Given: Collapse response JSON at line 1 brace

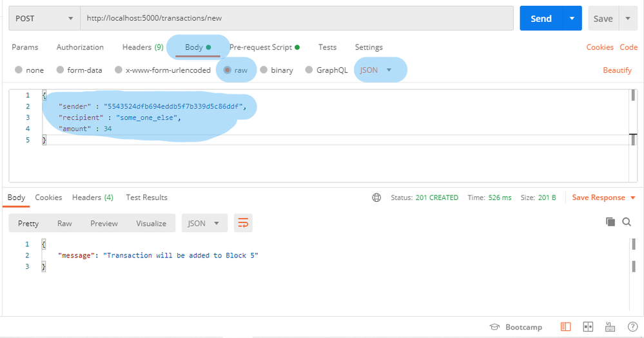Looking at the screenshot, I should (44, 244).
